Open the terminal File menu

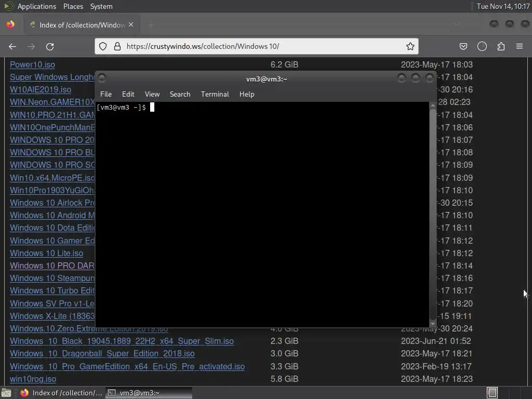[x=106, y=95]
